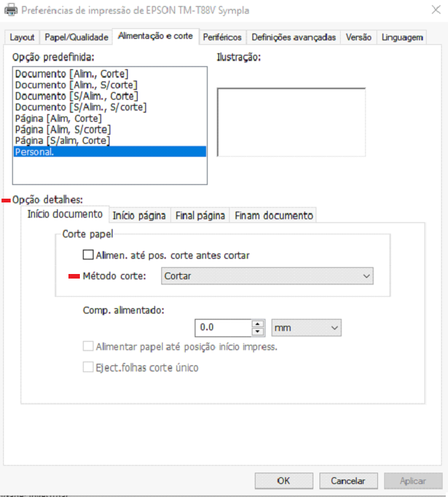Open the Método corte dropdown
Screen dimensions: 448x497
[x=267, y=276]
